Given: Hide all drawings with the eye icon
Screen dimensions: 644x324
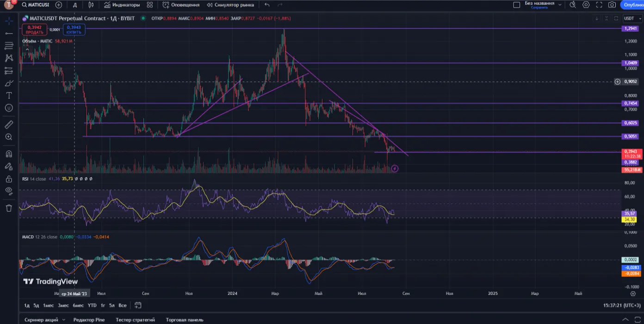Looking at the screenshot, I should point(9,191).
